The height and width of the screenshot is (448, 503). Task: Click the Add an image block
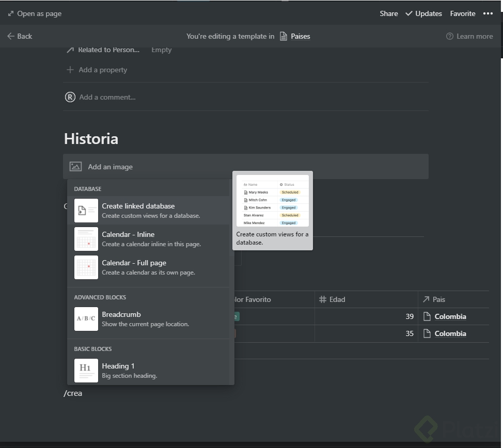[x=246, y=166]
